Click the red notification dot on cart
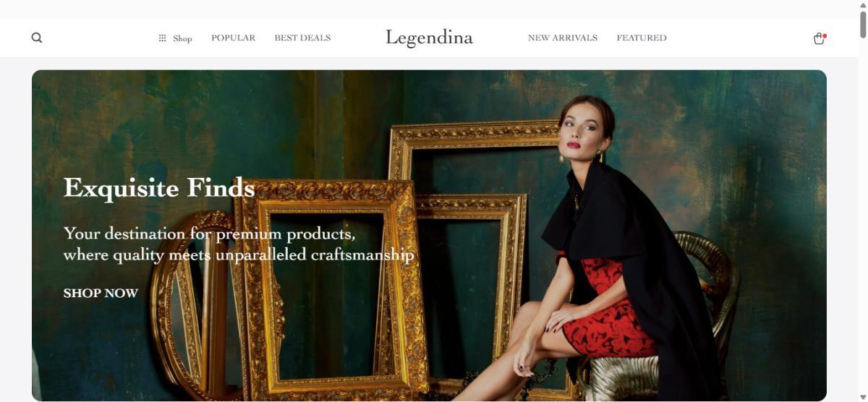The width and height of the screenshot is (868, 402). coord(825,35)
